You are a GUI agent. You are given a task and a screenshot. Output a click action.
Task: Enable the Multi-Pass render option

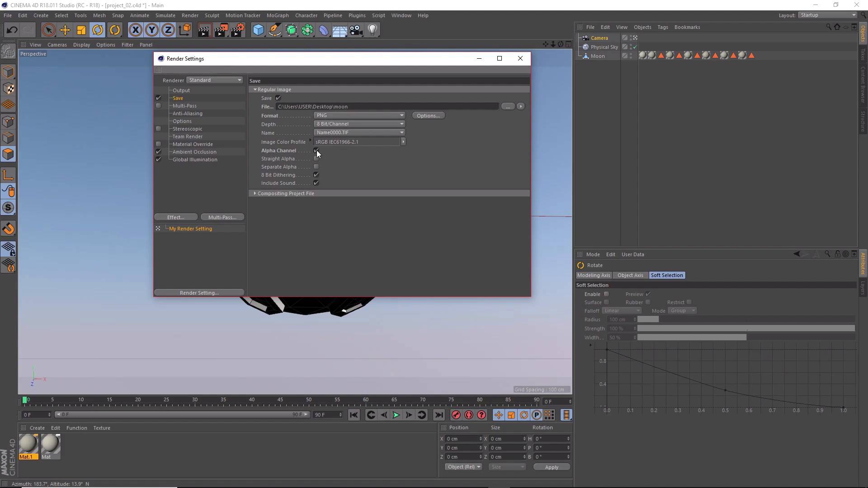click(159, 105)
